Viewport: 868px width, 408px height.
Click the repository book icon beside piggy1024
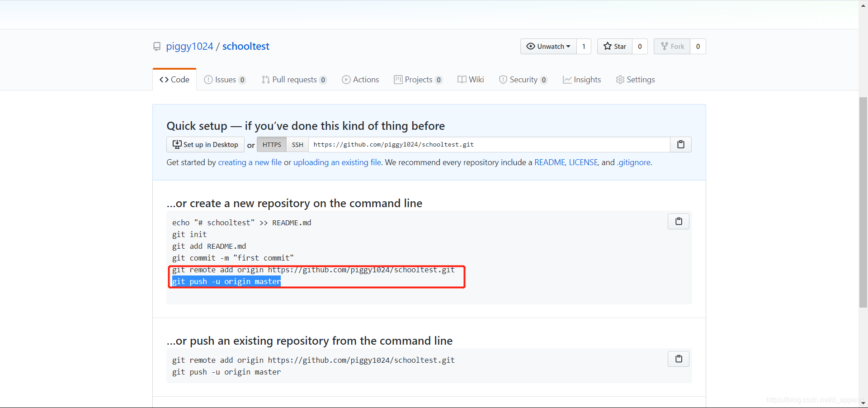pyautogui.click(x=157, y=47)
